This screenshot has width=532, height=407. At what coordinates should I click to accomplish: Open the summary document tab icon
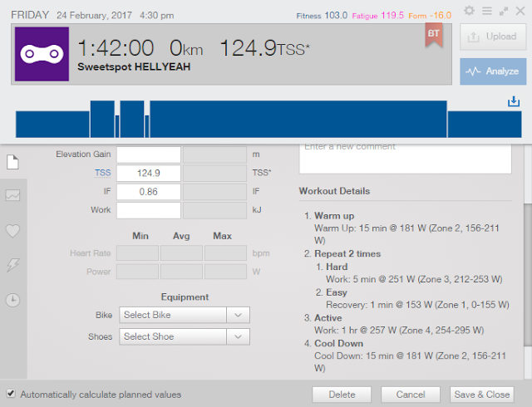pyautogui.click(x=13, y=162)
